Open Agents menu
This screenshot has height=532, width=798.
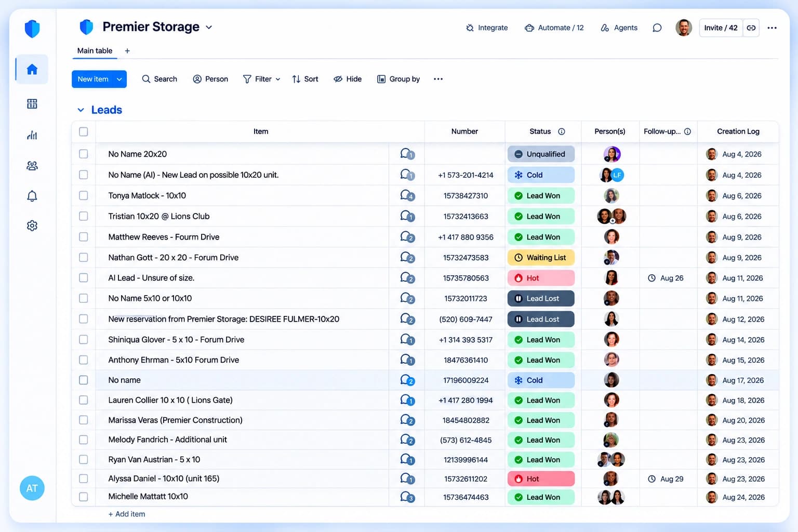click(x=619, y=28)
